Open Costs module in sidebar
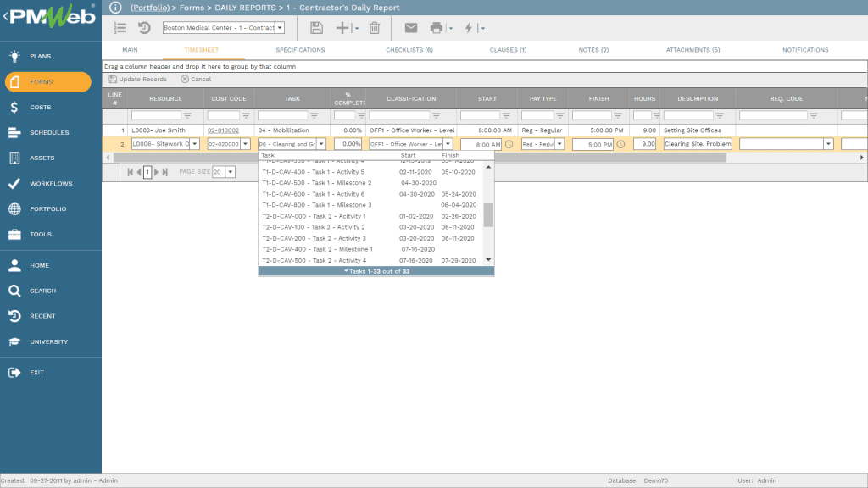Viewport: 868px width, 488px height. point(40,108)
